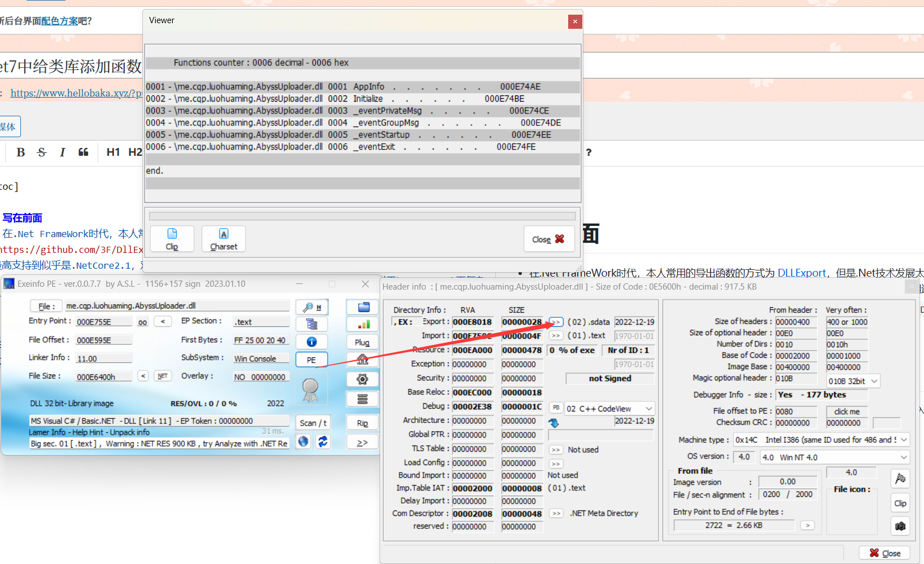Click the bar chart statistics icon
The width and height of the screenshot is (924, 564).
[363, 324]
